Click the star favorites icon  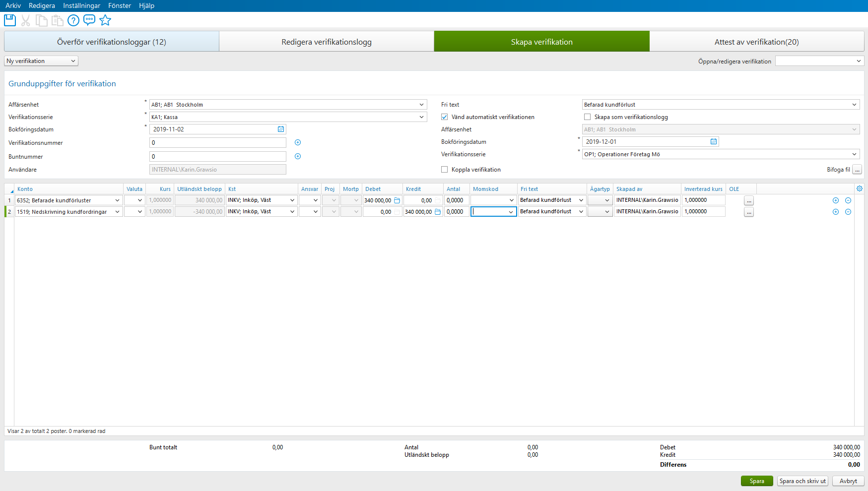[x=105, y=20]
